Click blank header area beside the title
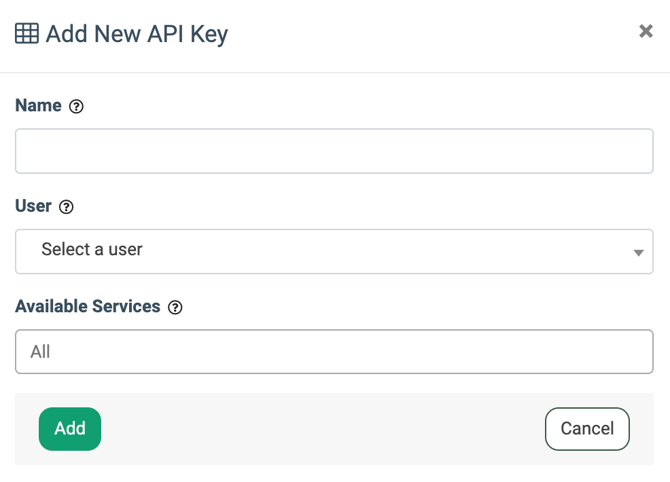This screenshot has width=670, height=482. 430,34
